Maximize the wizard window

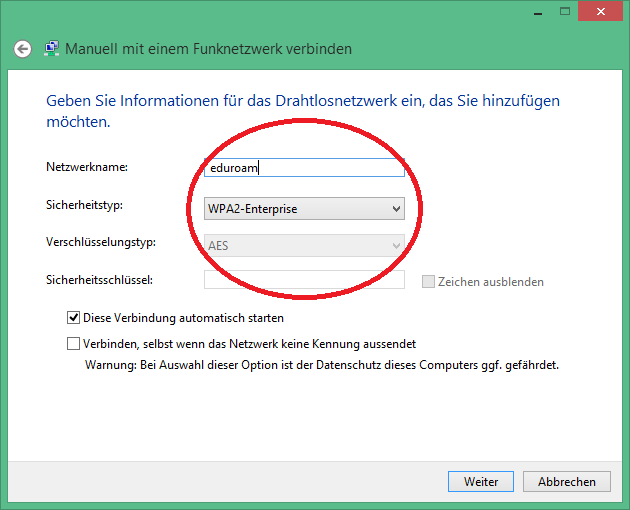coord(565,11)
